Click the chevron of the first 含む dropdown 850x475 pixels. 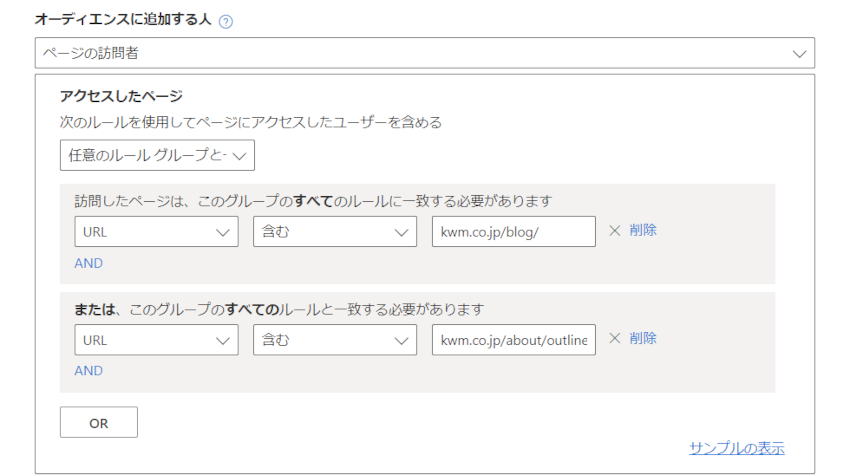(401, 233)
